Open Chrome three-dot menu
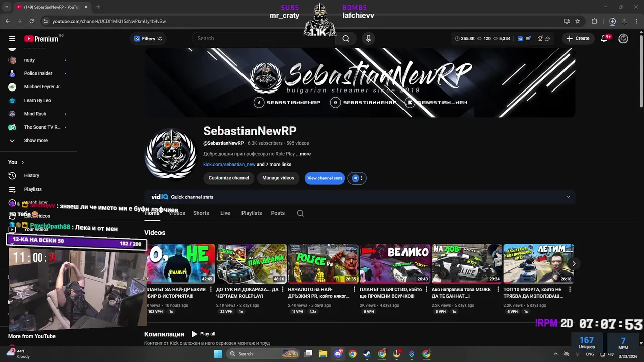 tap(637, 21)
